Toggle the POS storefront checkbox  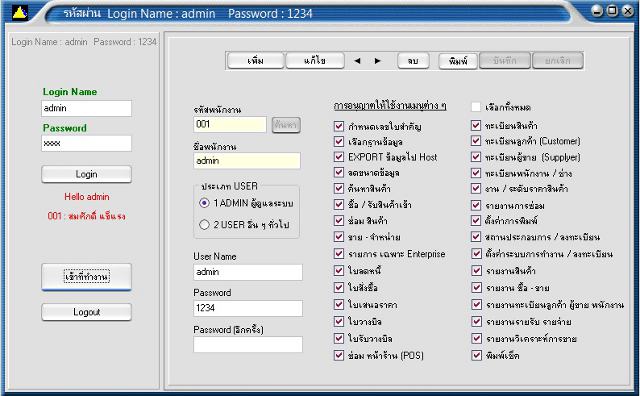pos(339,355)
